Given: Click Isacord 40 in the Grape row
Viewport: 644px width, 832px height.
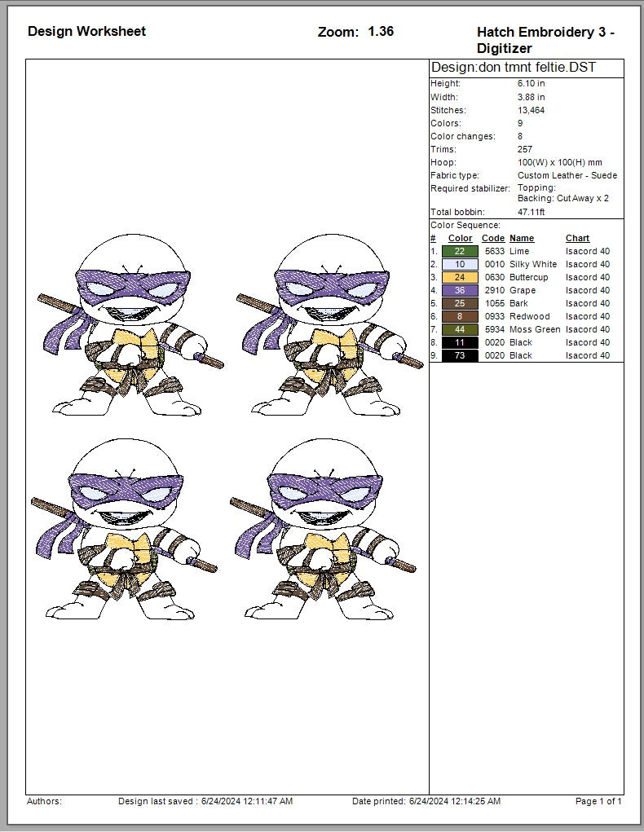Looking at the screenshot, I should tap(588, 290).
